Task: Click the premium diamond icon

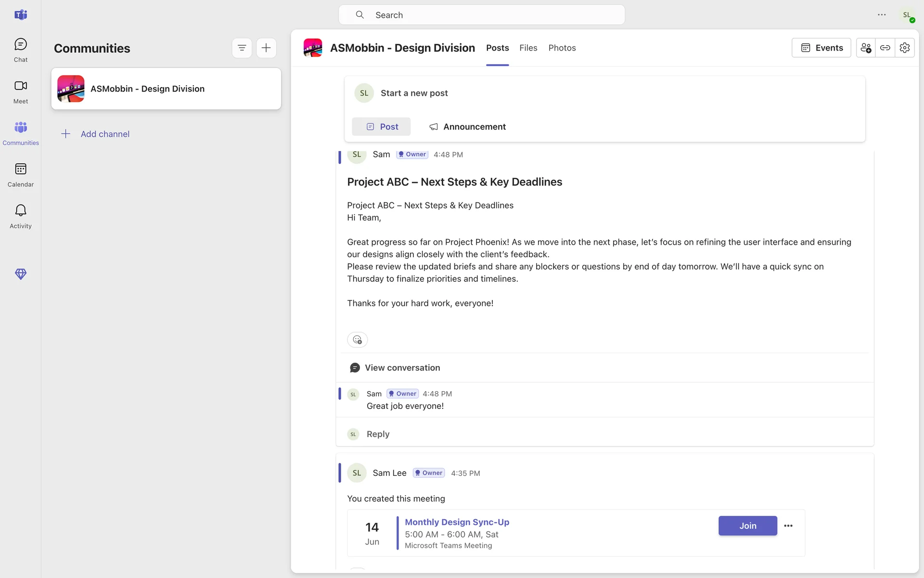Action: pos(20,274)
